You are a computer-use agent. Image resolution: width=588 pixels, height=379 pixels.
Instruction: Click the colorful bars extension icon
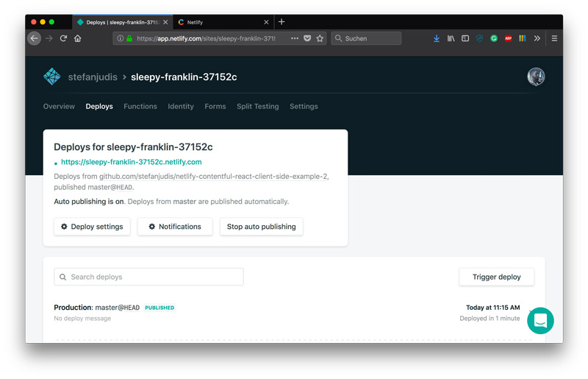(523, 38)
